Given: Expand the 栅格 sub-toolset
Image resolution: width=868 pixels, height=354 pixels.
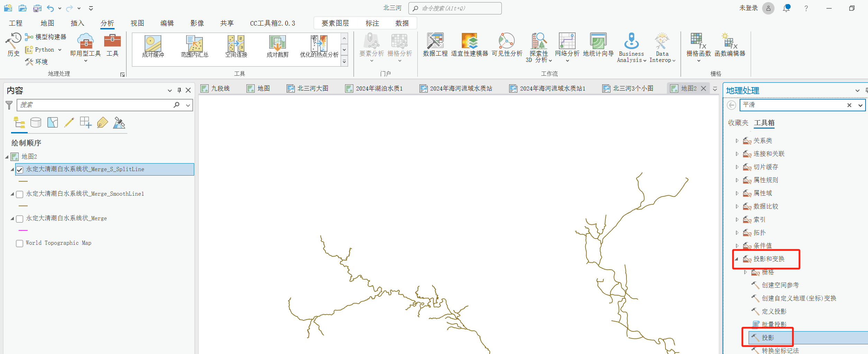Looking at the screenshot, I should coord(745,272).
